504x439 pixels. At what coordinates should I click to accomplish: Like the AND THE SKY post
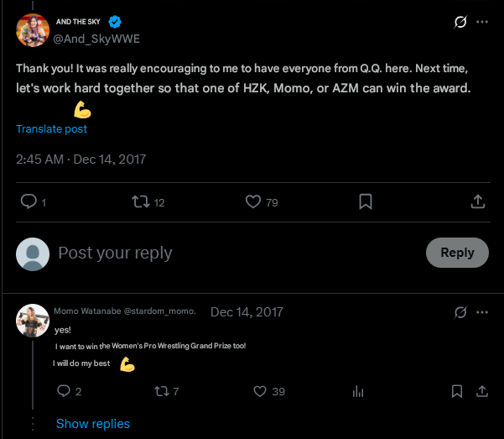click(x=254, y=201)
